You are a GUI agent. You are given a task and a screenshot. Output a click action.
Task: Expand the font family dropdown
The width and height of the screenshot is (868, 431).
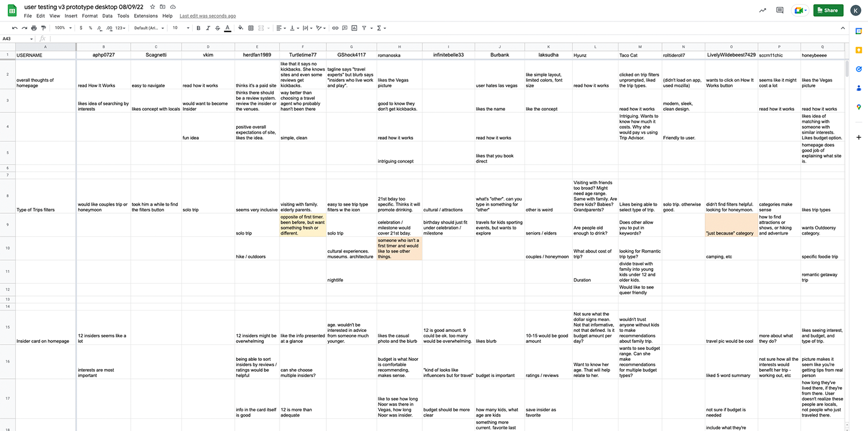tap(149, 28)
